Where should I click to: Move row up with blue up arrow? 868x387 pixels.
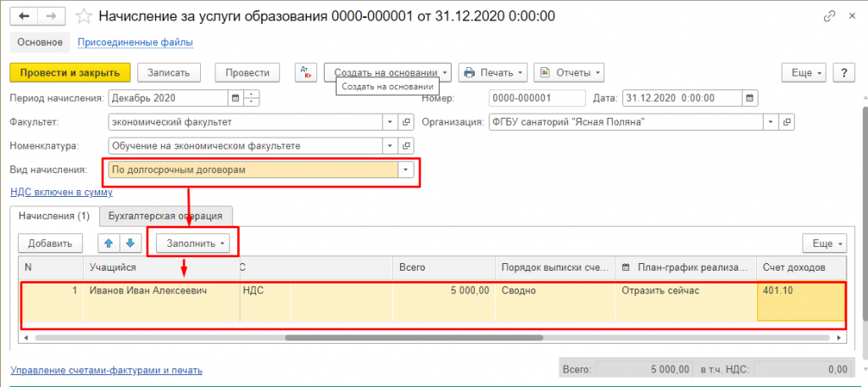coord(108,244)
